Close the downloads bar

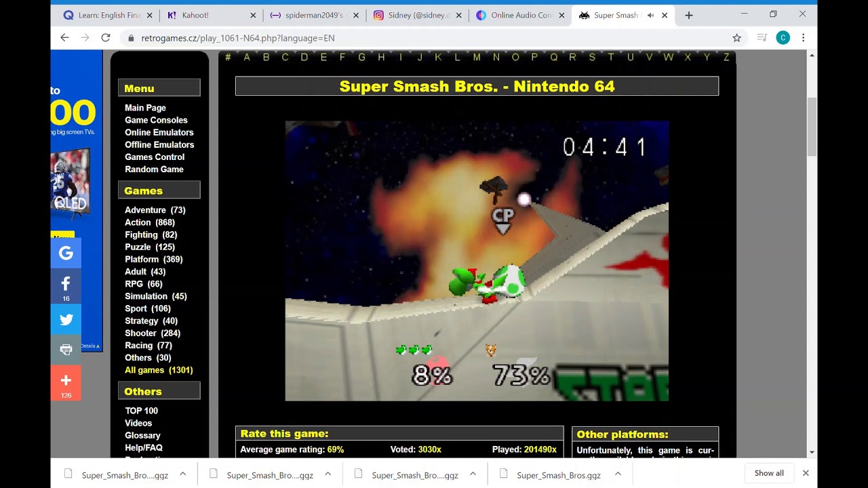click(806, 473)
